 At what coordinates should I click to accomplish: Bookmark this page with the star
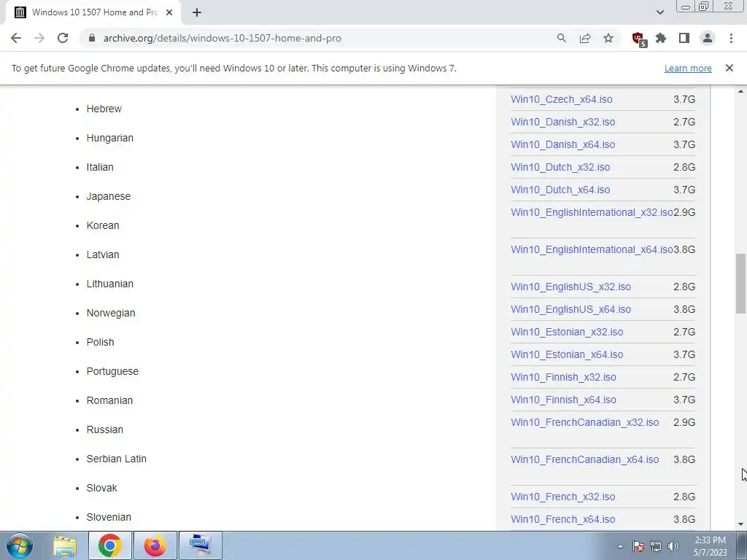coord(608,38)
